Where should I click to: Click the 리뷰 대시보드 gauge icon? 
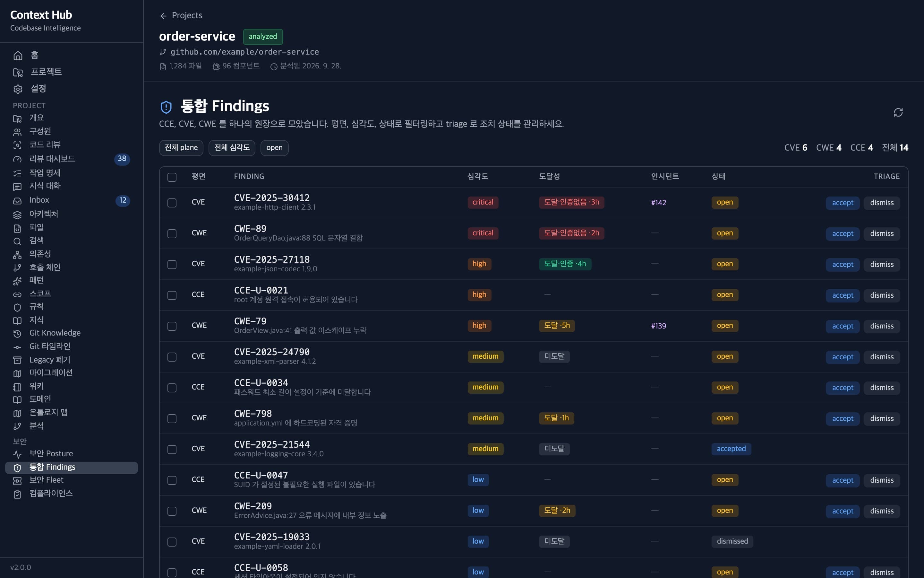(x=17, y=159)
